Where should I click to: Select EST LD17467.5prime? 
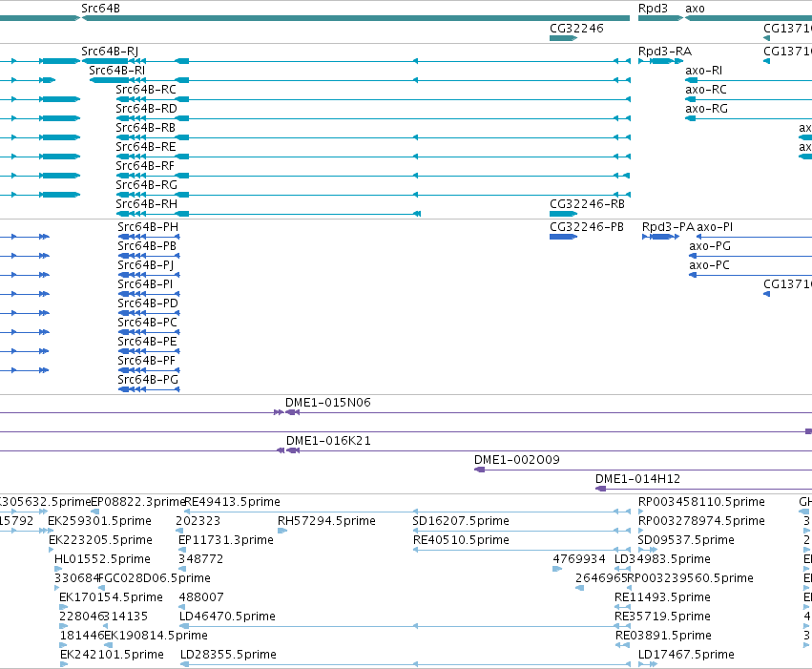point(648,664)
